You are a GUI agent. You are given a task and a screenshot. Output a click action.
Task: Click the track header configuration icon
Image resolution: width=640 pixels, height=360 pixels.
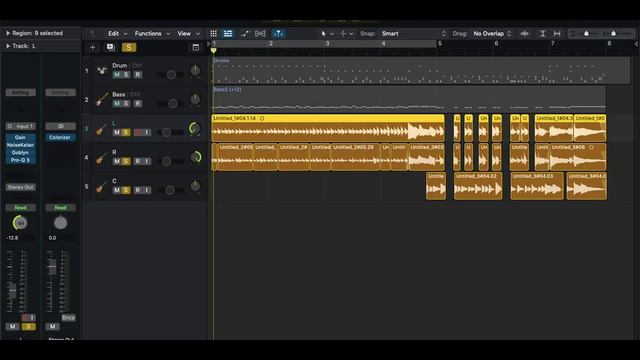196,47
